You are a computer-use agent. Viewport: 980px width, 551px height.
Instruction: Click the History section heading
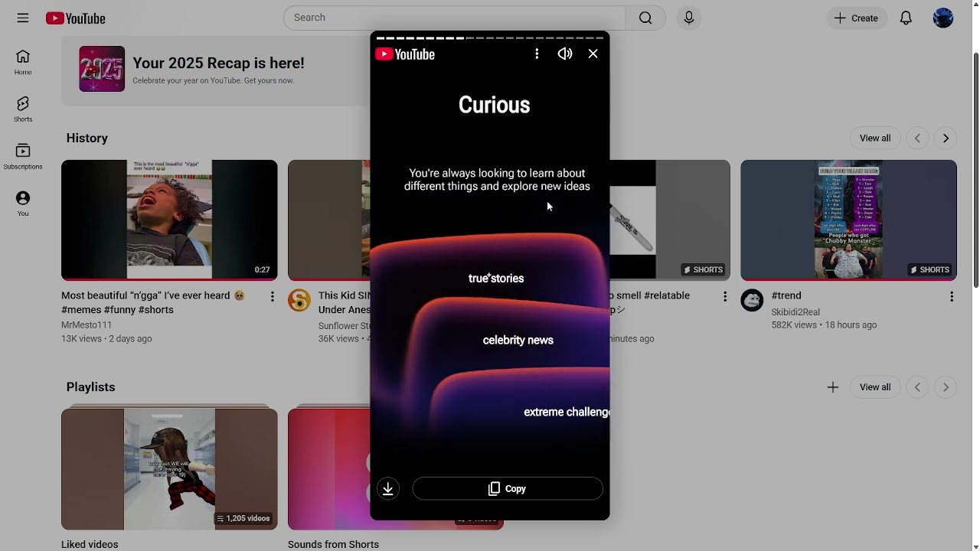coord(87,138)
